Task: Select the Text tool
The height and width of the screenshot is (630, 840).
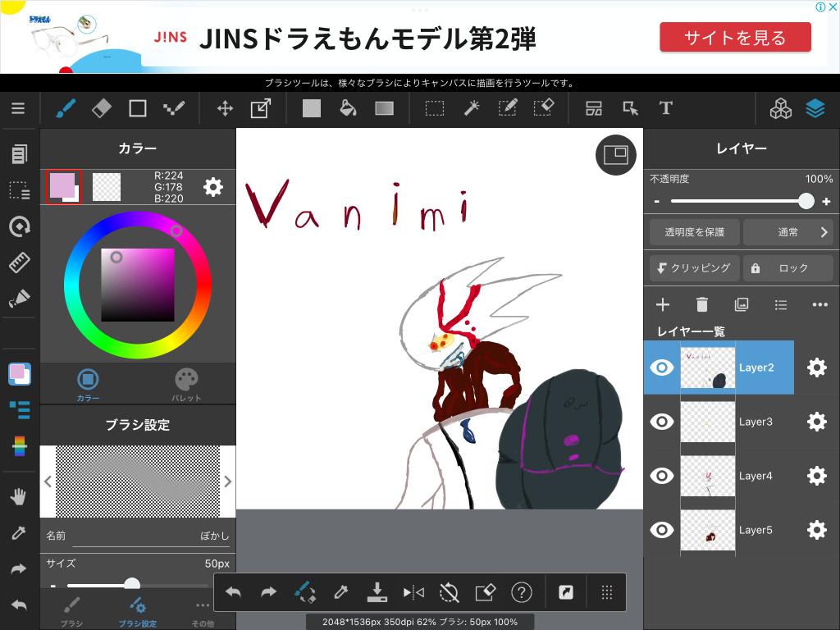Action: click(665, 108)
